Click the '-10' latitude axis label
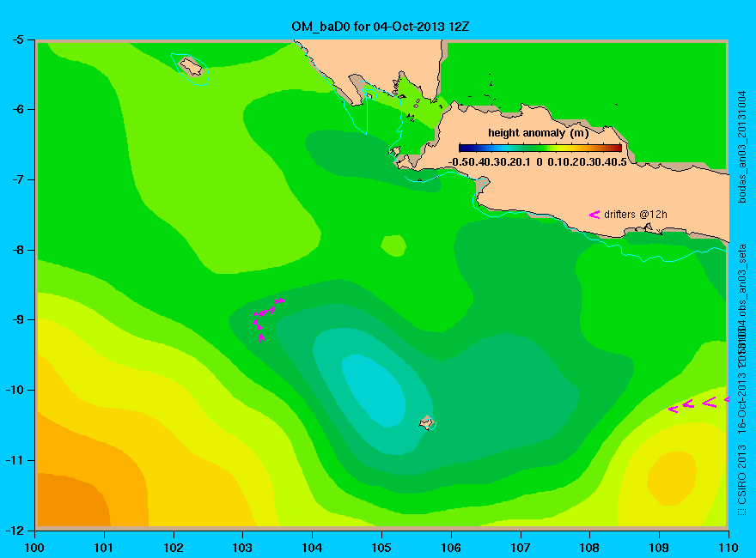This screenshot has height=558, width=756. (14, 390)
